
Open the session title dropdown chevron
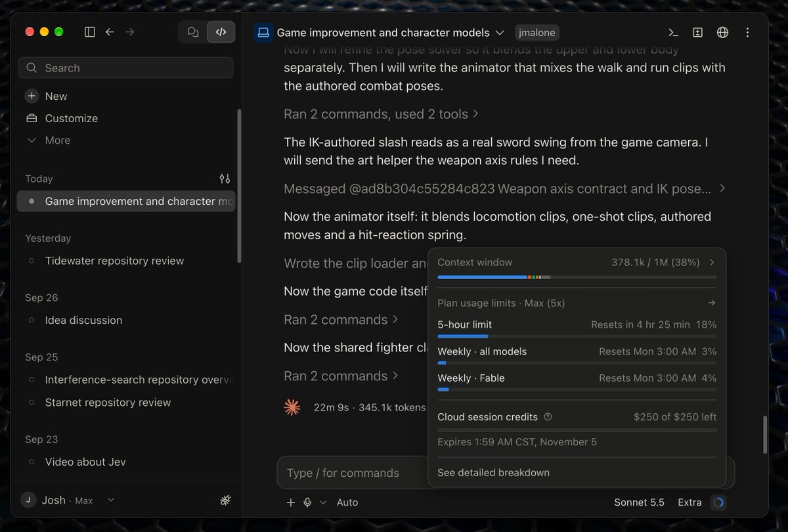(x=500, y=33)
